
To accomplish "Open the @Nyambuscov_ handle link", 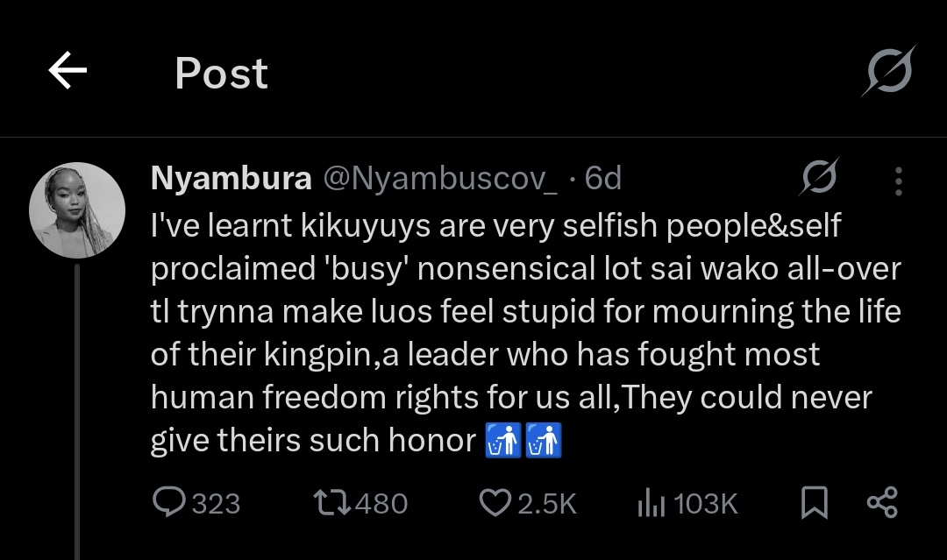I will [440, 179].
